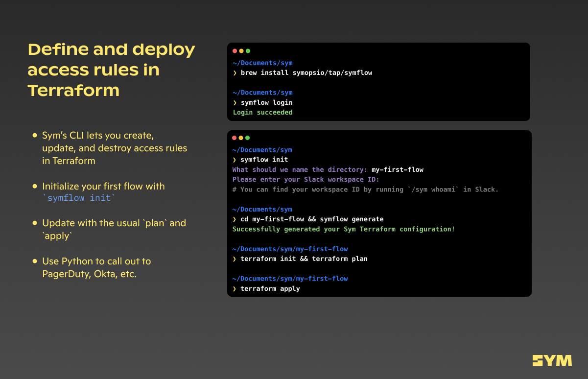Click the green "Login succeeded" message

(x=263, y=113)
